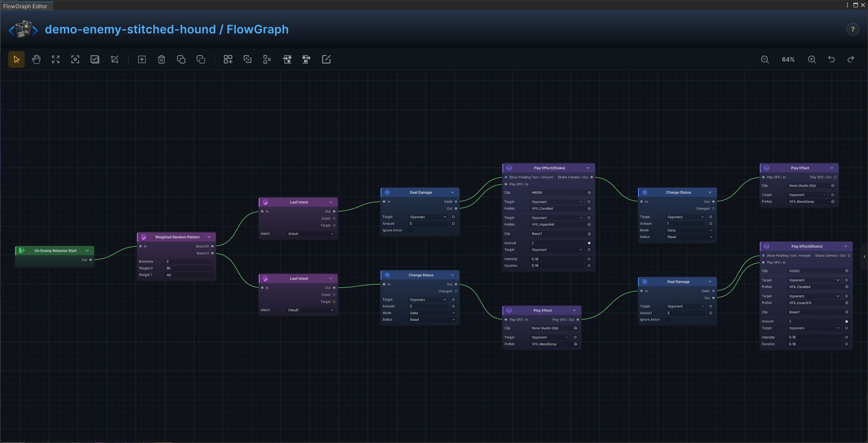This screenshot has width=868, height=443.
Task: Click the overlapping squares link icon
Action: (x=247, y=59)
